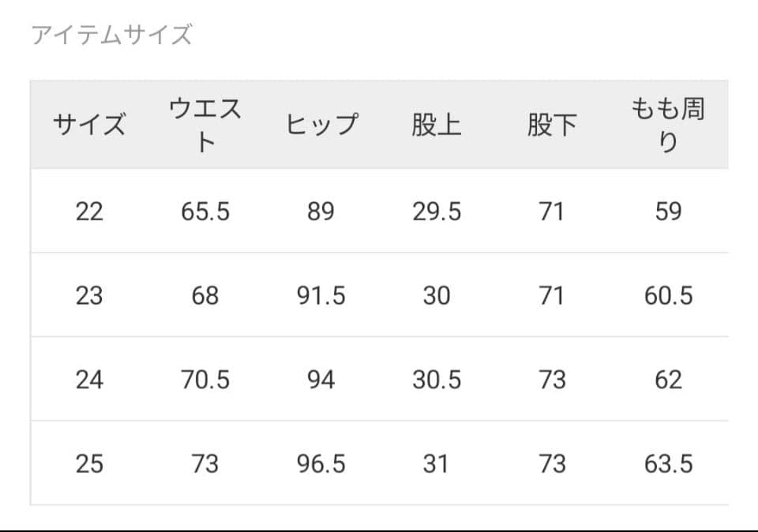The width and height of the screenshot is (758, 532).
Task: Click the もも周り column header
Action: [x=668, y=125]
